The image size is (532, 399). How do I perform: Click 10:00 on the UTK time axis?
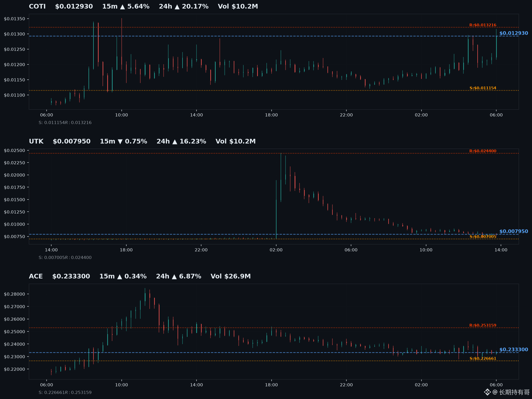click(426, 250)
